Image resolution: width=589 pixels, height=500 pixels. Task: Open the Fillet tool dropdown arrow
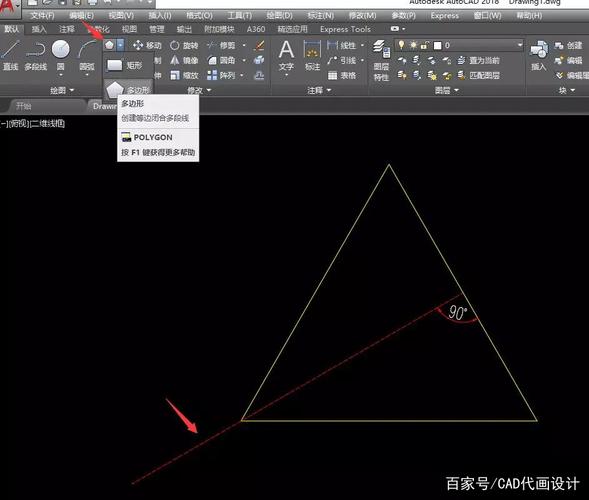(244, 60)
